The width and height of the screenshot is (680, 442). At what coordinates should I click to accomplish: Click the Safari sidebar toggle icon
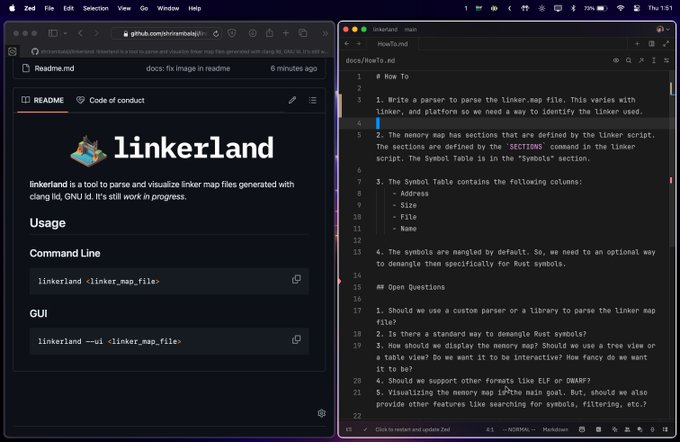pyautogui.click(x=53, y=33)
